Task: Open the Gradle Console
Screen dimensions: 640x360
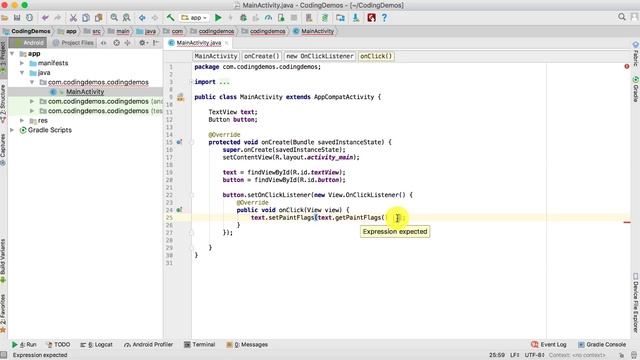Action: click(x=602, y=344)
